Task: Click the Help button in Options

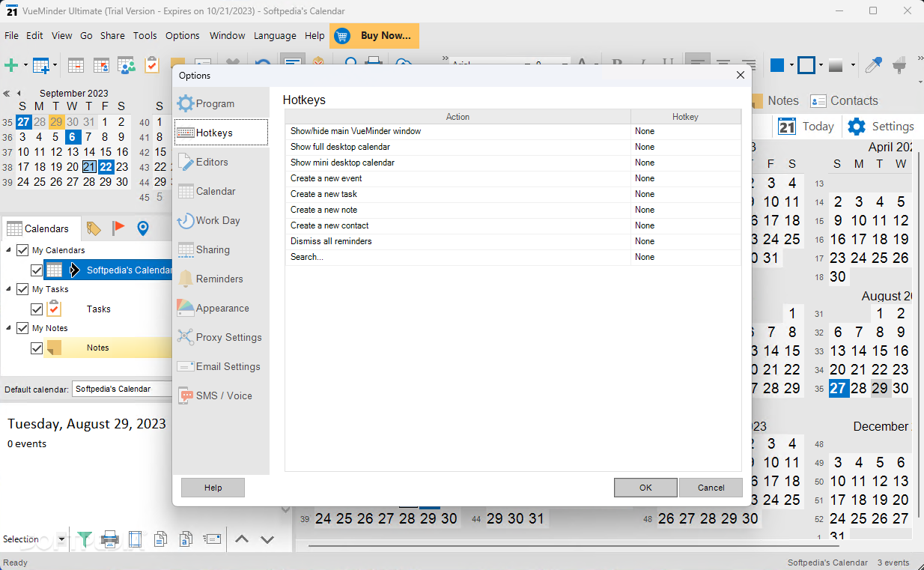Action: tap(213, 488)
